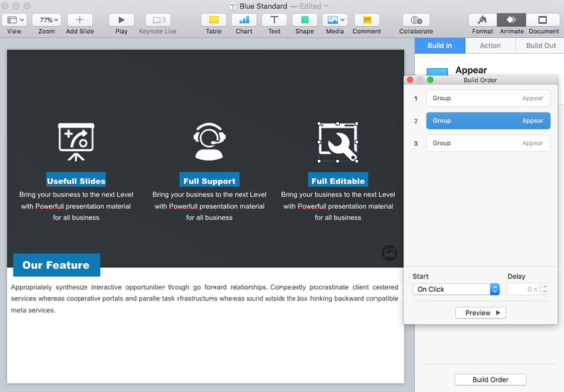Click the Our Feature title box
This screenshot has height=392, width=564.
coord(56,265)
